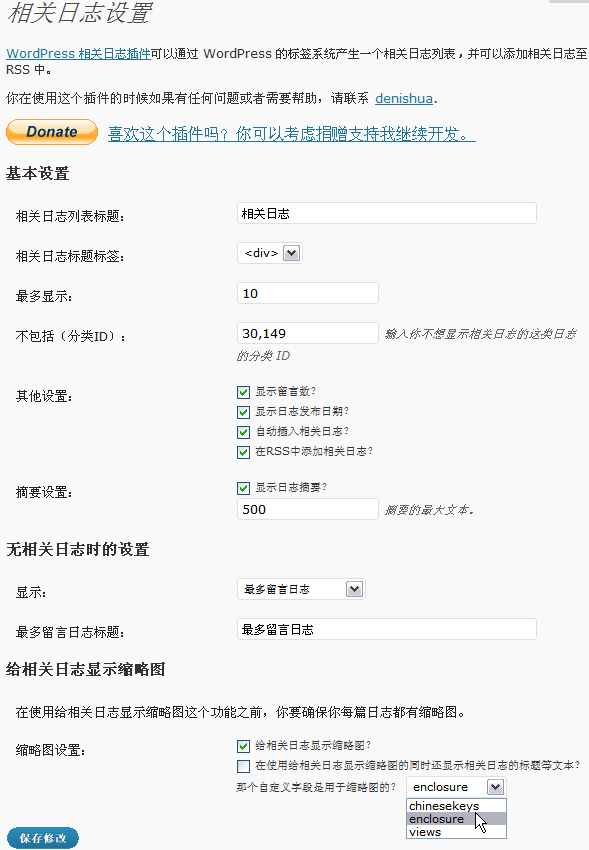
Task: Click the excerpt length field showing 500
Action: coord(307,509)
